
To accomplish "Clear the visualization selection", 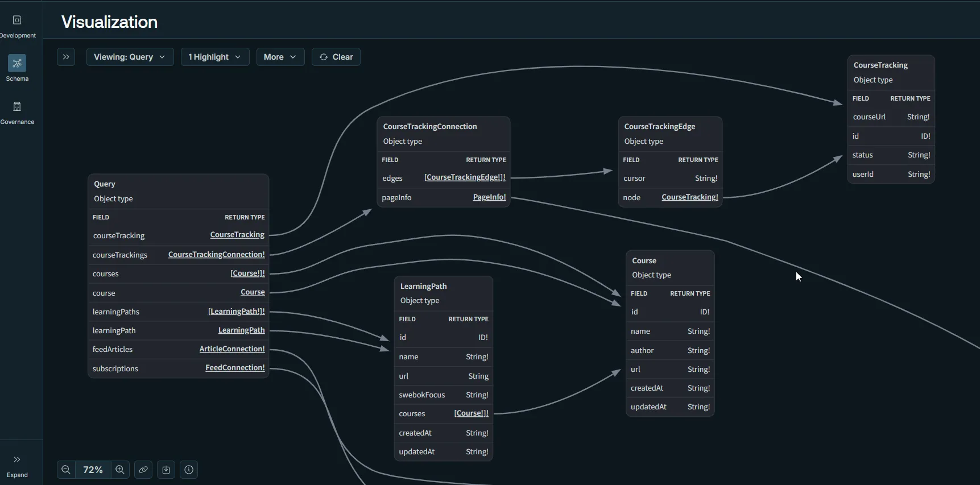I will pos(336,57).
